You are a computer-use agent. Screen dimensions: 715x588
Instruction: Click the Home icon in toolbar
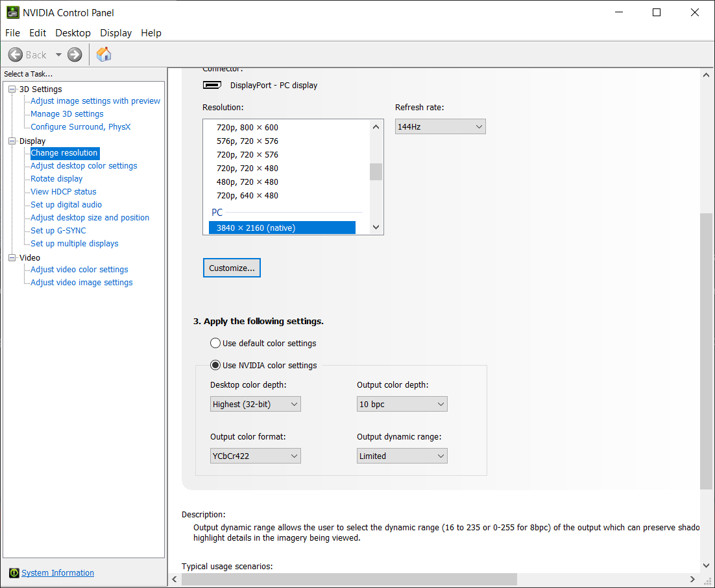(104, 54)
